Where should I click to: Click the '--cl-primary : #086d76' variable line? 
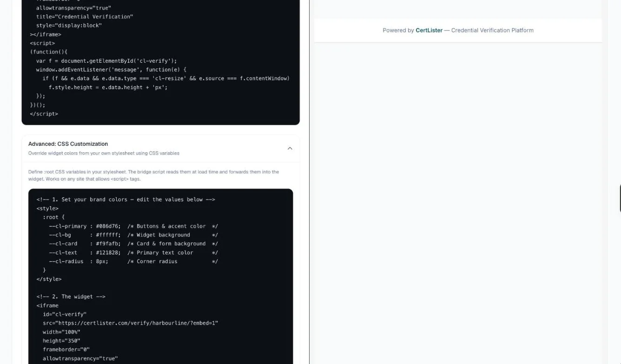pos(133,226)
